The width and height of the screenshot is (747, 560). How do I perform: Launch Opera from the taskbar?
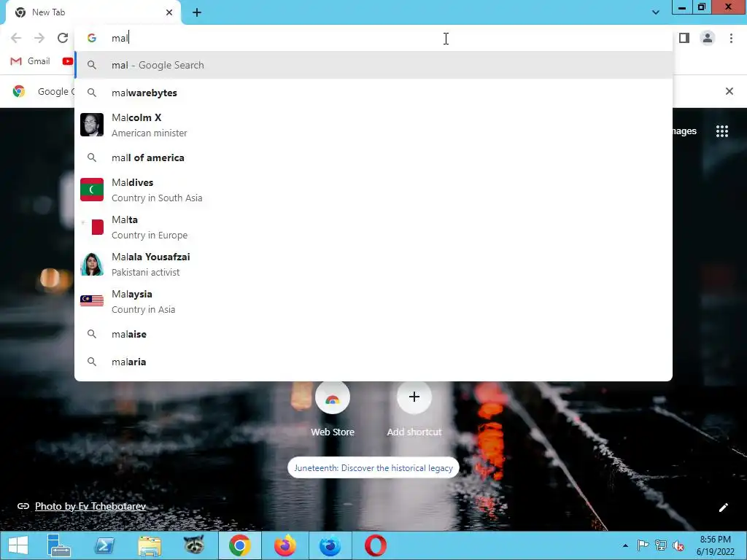tap(376, 545)
